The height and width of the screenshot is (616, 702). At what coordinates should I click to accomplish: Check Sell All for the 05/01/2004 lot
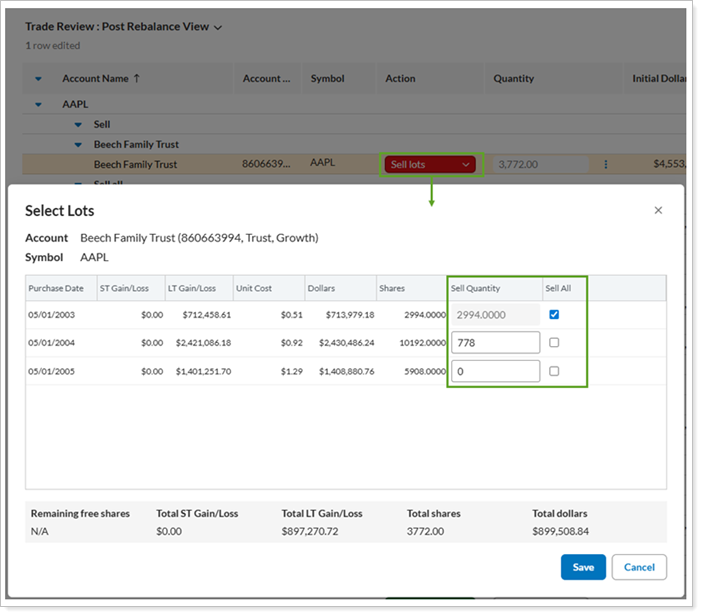click(x=554, y=343)
